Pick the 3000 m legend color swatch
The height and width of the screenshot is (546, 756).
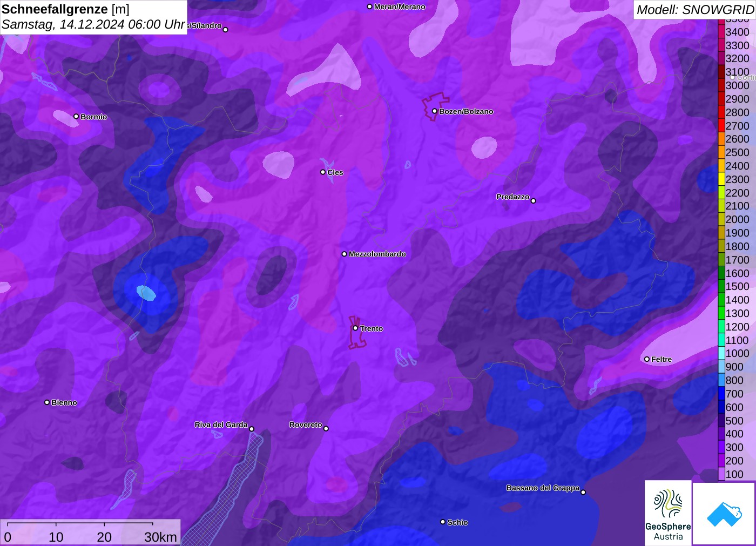point(721,85)
